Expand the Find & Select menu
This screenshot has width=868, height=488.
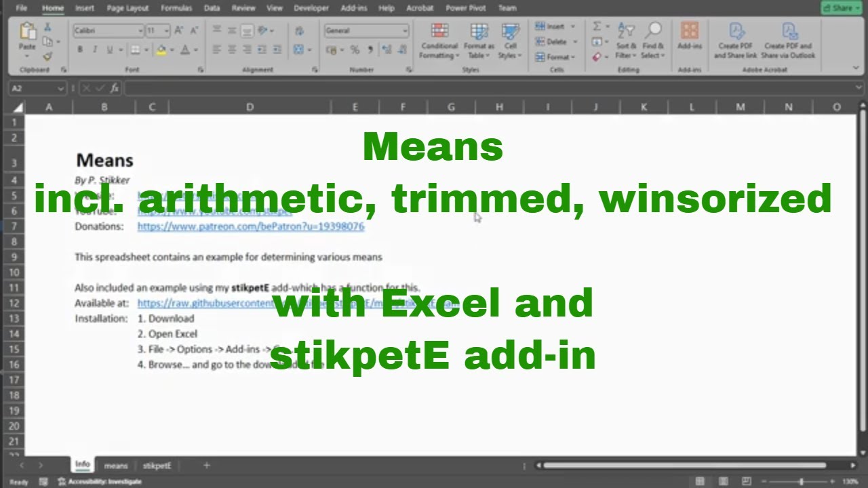(653, 41)
